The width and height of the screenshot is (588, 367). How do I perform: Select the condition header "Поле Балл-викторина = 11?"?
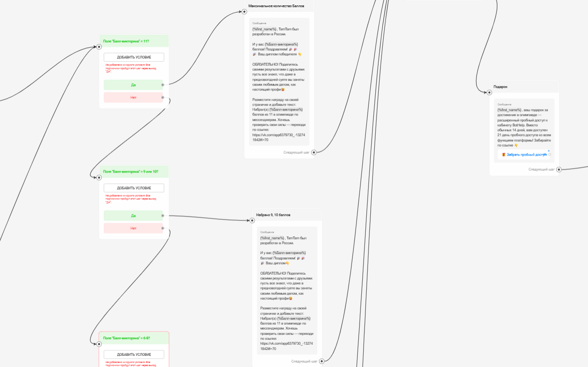tap(134, 41)
